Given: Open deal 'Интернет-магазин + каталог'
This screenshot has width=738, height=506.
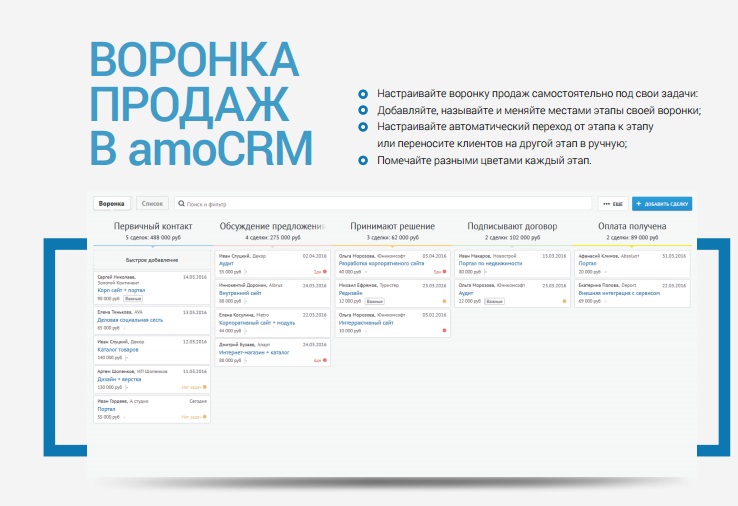Looking at the screenshot, I should click(x=254, y=352).
